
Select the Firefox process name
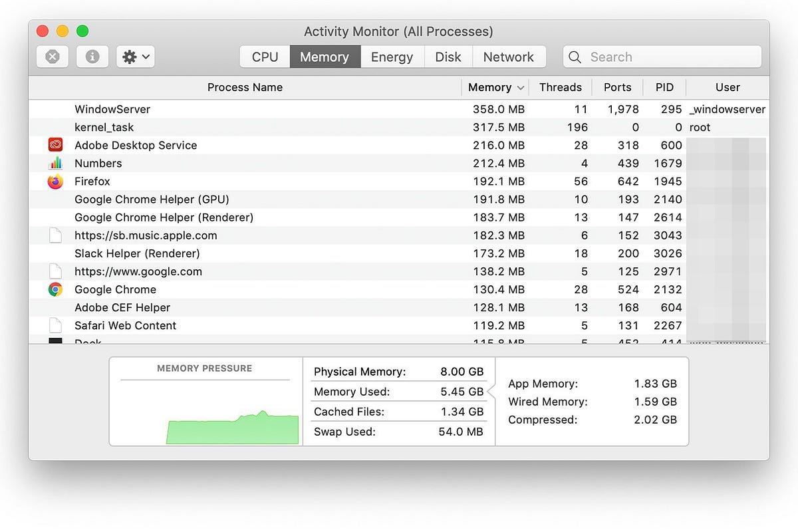click(92, 181)
